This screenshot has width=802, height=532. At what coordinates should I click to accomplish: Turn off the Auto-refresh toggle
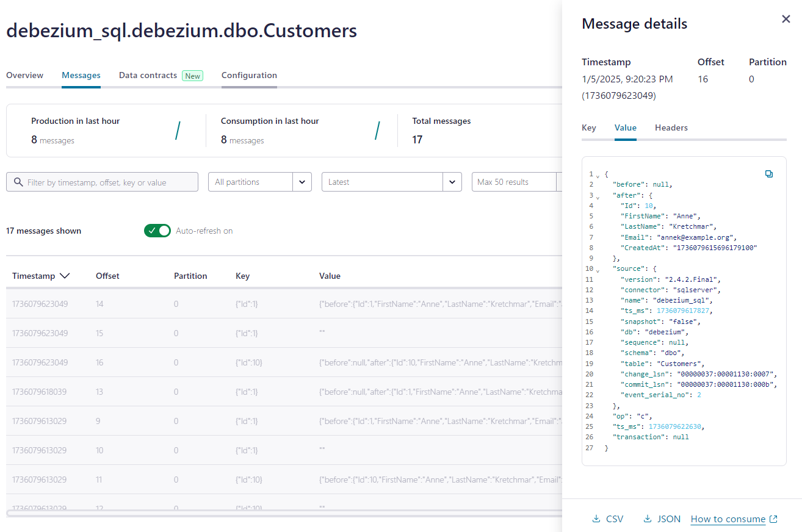pyautogui.click(x=157, y=231)
